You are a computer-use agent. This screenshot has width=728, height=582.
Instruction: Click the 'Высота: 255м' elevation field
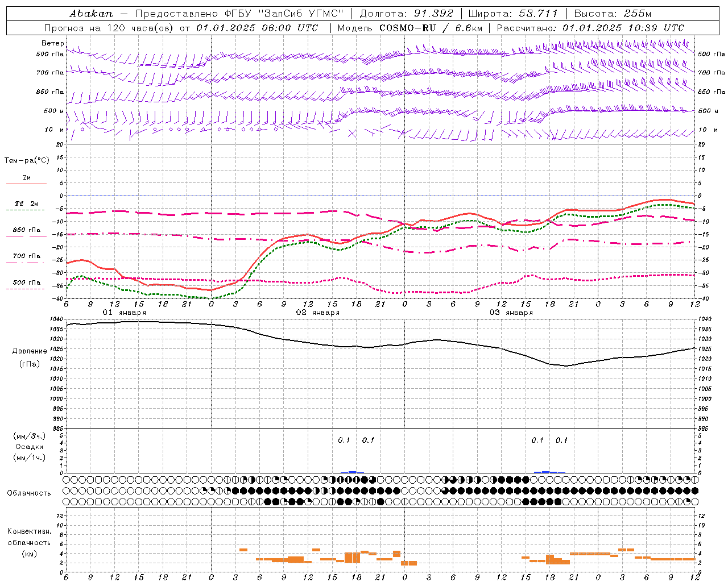point(613,14)
